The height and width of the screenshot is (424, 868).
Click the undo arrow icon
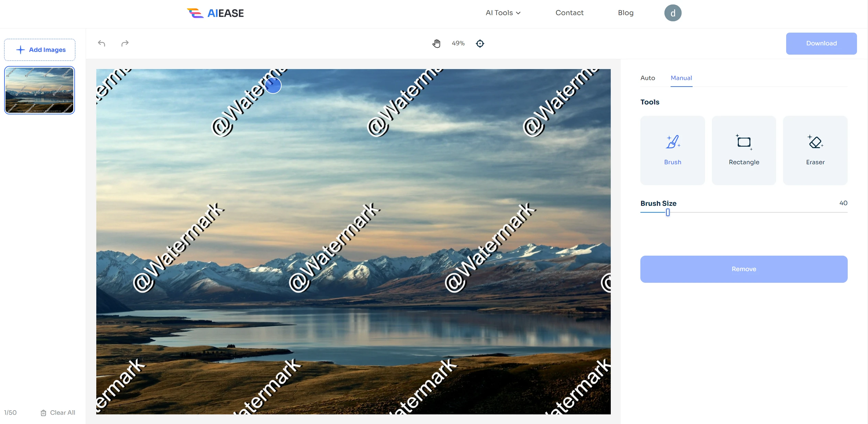click(x=101, y=43)
